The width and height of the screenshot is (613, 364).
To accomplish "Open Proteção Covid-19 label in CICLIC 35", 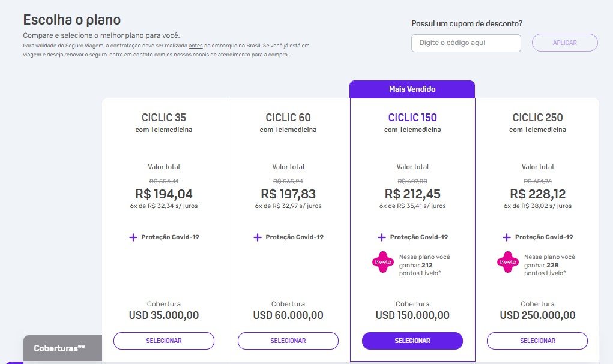I will click(x=170, y=237).
